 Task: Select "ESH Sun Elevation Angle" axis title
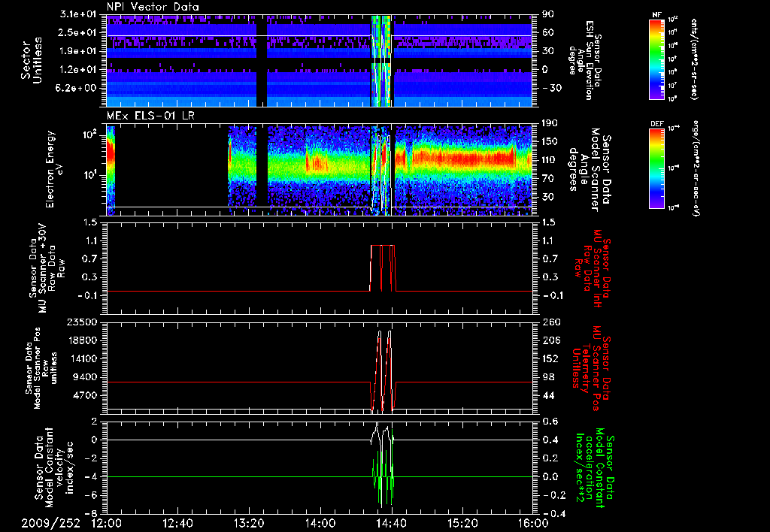584,60
